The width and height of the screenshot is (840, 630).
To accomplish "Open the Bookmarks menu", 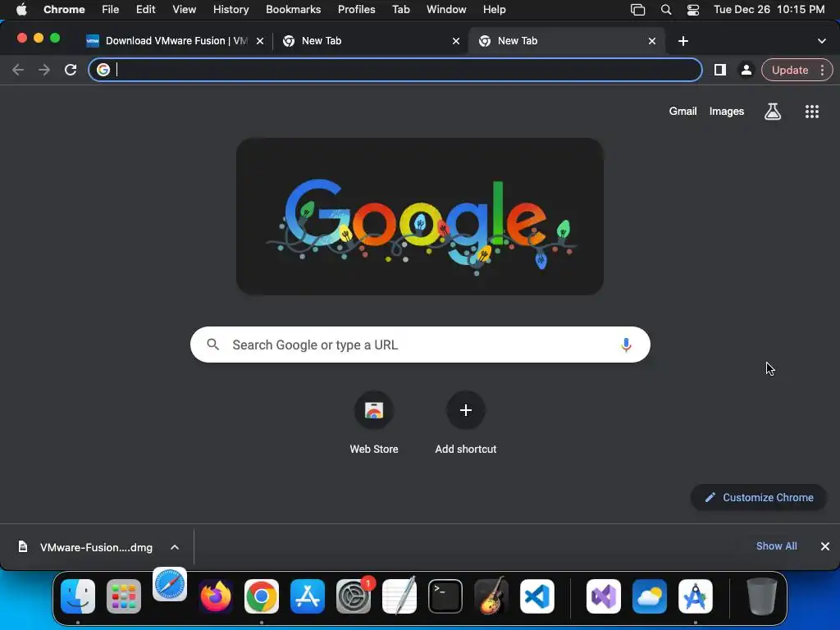I will pyautogui.click(x=293, y=10).
